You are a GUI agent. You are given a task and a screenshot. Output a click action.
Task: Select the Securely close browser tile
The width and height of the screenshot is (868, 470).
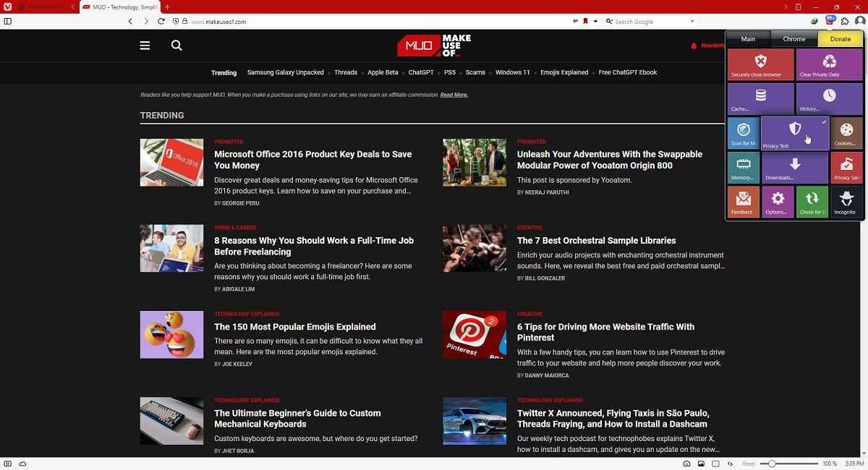(x=759, y=64)
